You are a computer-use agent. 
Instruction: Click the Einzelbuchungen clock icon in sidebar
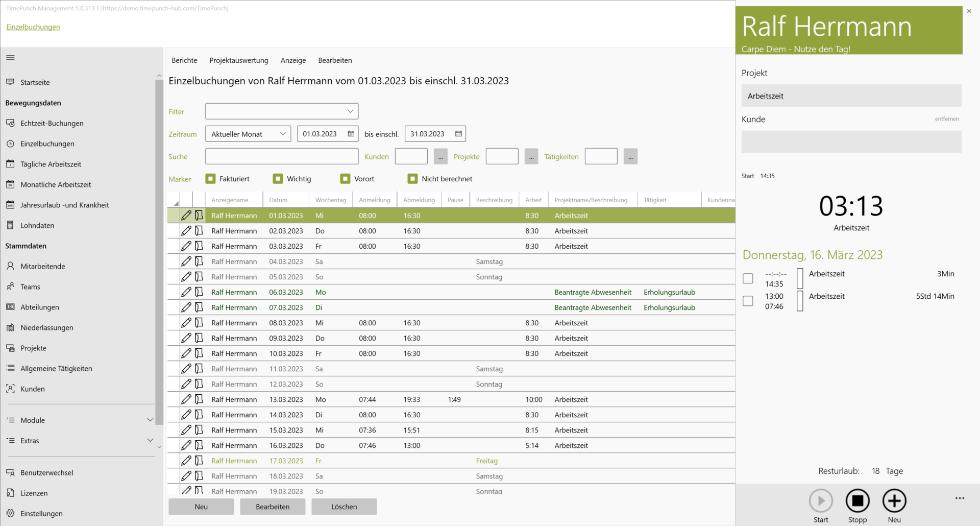coord(10,144)
